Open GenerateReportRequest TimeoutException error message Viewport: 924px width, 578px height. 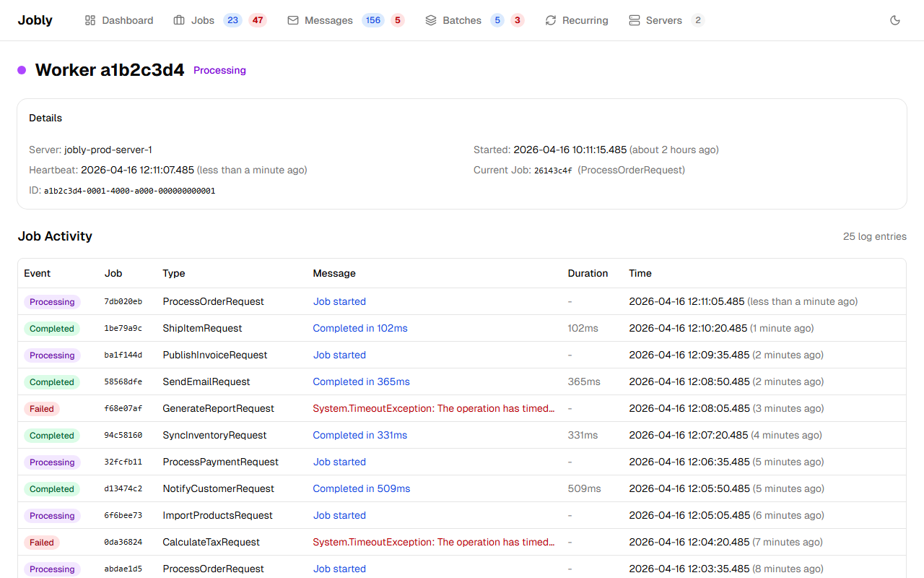[x=433, y=408]
